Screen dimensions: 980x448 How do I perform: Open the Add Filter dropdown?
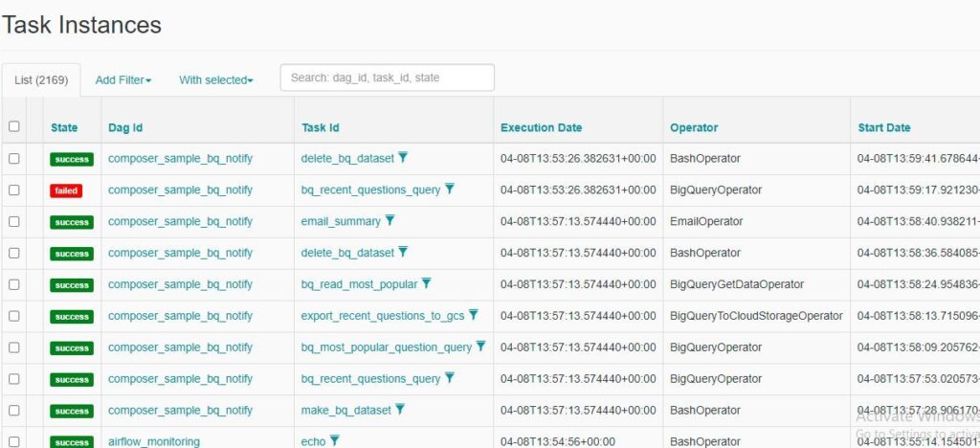click(122, 80)
